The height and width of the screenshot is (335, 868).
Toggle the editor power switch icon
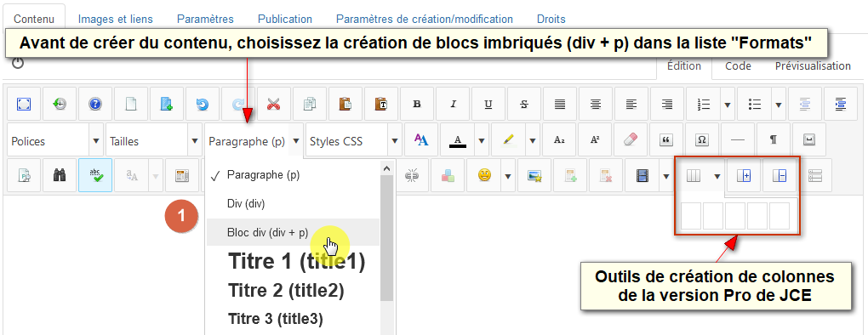18,62
